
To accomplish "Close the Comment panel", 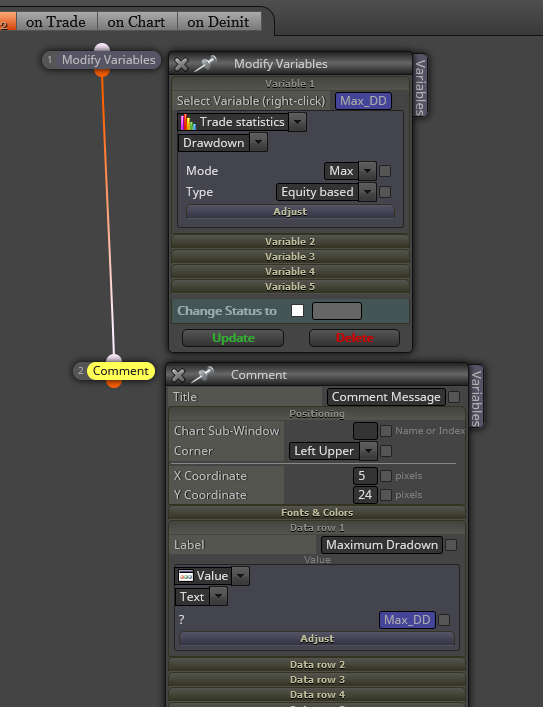I will pyautogui.click(x=178, y=375).
